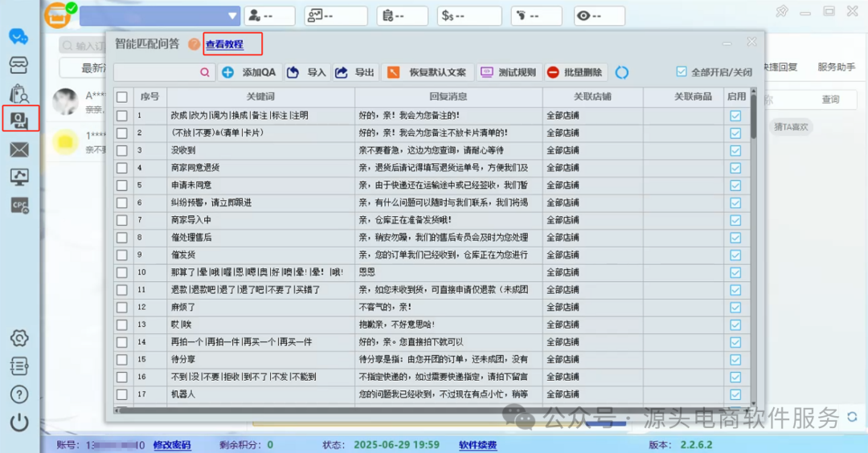Select row 12 checkbox for 麻烦了

(122, 307)
